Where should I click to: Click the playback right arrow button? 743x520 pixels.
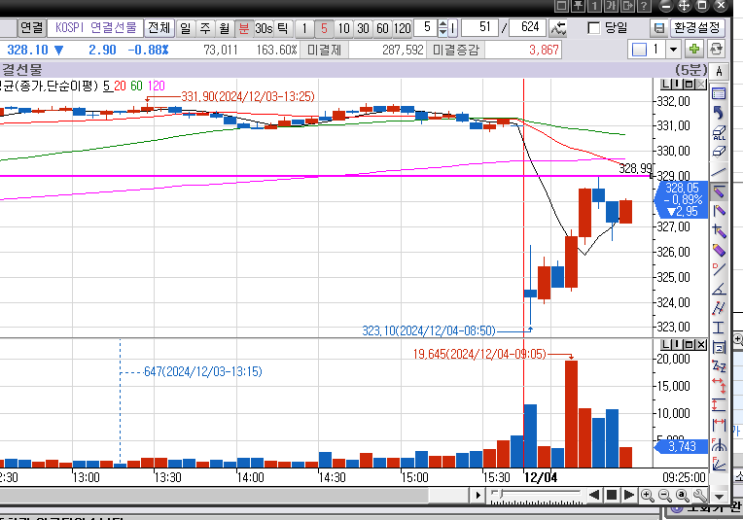[629, 495]
